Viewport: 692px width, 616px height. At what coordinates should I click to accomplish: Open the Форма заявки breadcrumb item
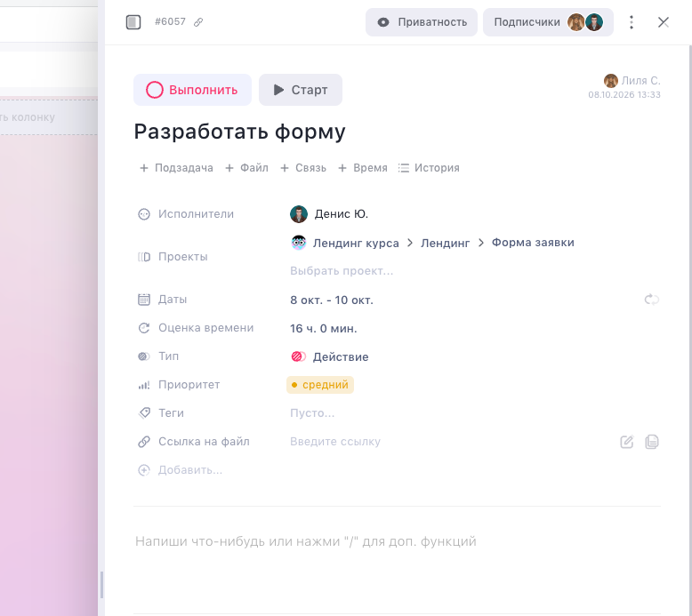pos(533,243)
